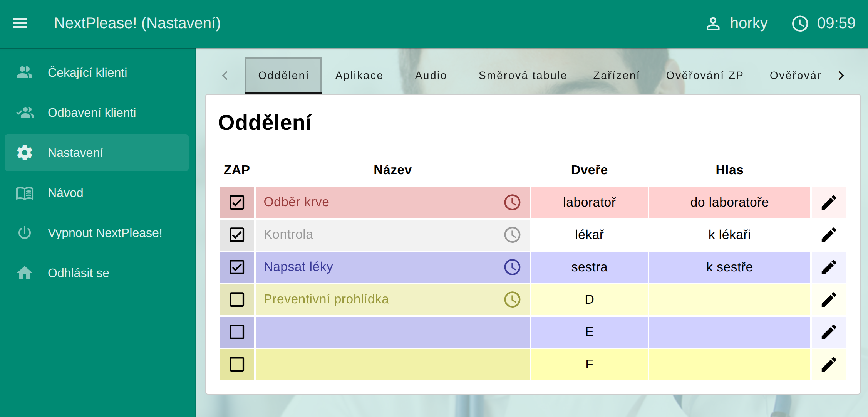Open Čekající klienti in sidebar
868x417 pixels.
[x=87, y=72]
